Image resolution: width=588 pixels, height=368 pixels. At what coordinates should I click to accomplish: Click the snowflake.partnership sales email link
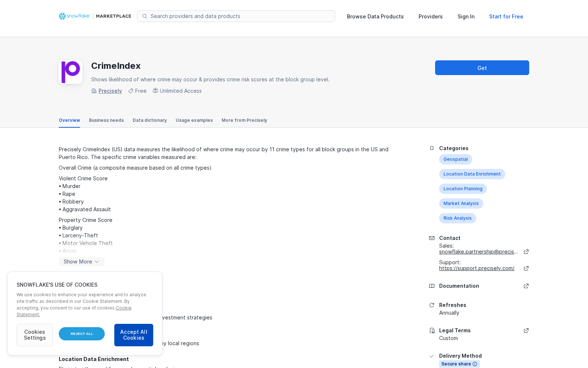coord(478,252)
